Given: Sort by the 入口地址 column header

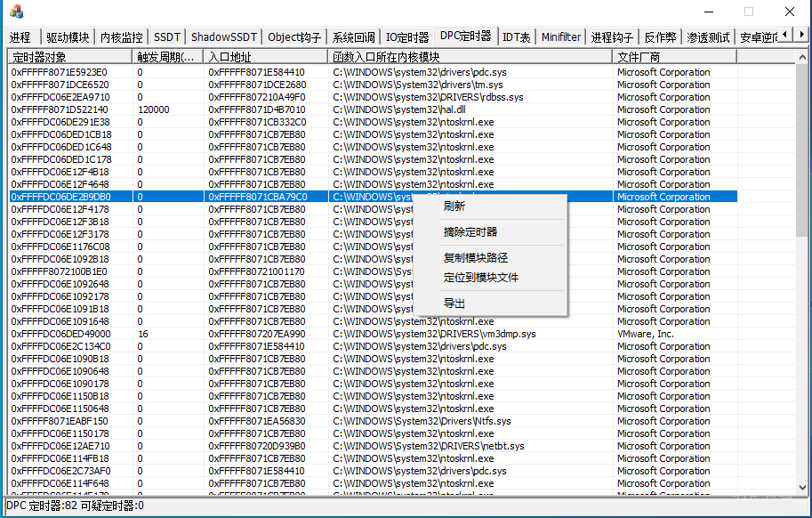Looking at the screenshot, I should (x=266, y=56).
